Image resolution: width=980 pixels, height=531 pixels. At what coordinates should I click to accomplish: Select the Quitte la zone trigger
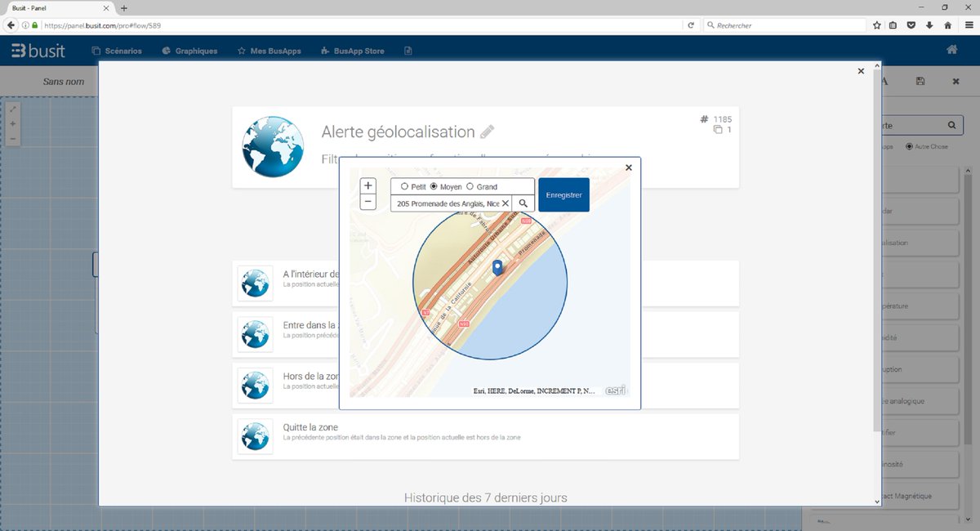486,437
